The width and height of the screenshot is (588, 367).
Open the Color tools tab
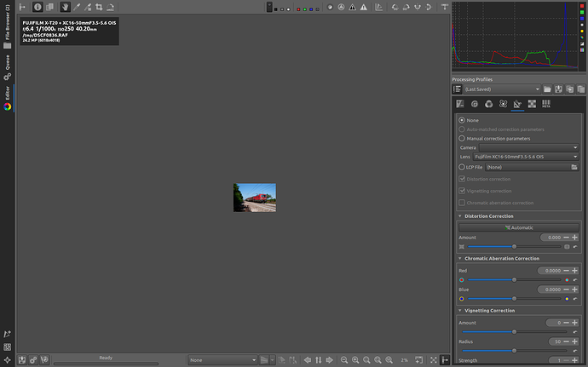pyautogui.click(x=488, y=104)
